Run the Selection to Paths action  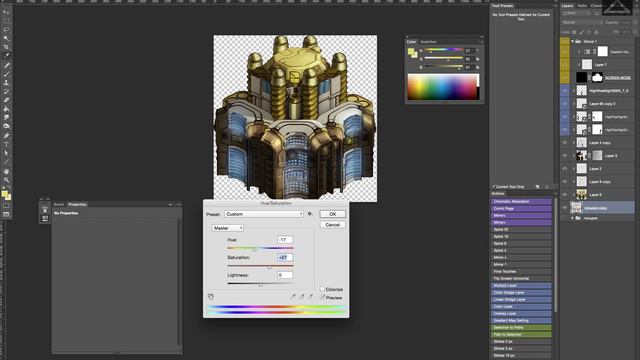521,327
